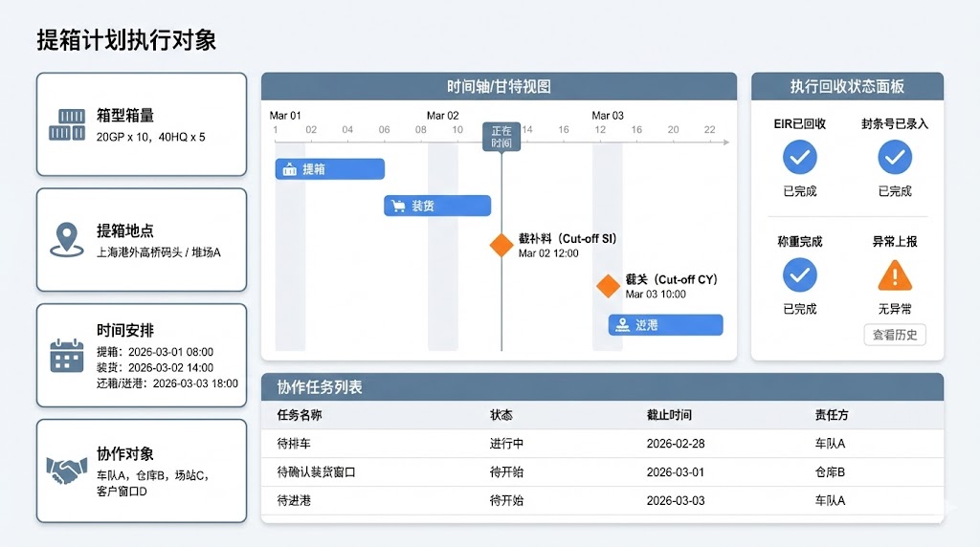The width and height of the screenshot is (980, 547).
Task: Click the Mar 02 12:00 cut-off time label
Action: (548, 252)
